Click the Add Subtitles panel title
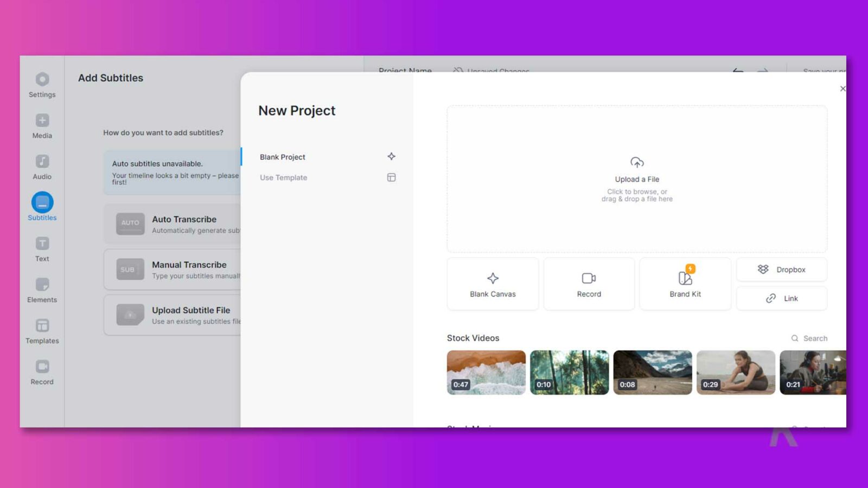The width and height of the screenshot is (868, 488). (x=111, y=78)
